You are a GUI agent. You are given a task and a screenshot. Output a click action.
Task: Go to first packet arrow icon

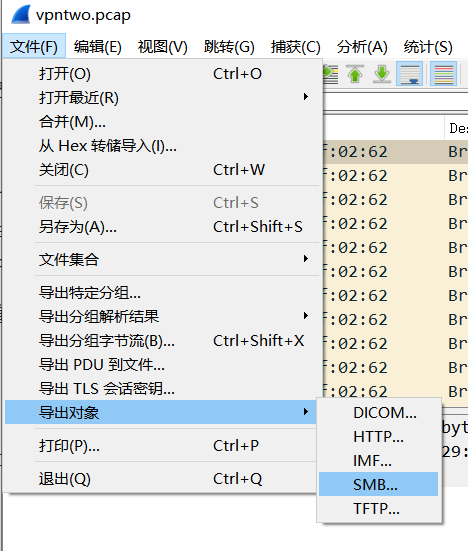355,74
